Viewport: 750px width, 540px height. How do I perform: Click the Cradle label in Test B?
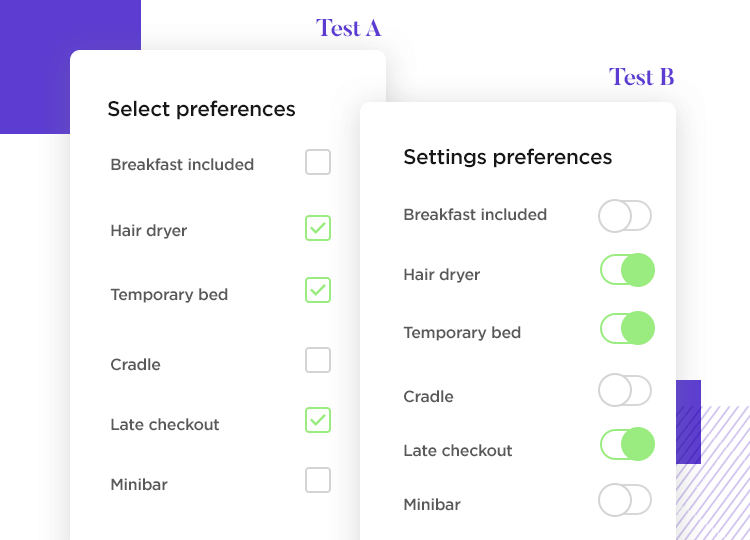click(428, 397)
